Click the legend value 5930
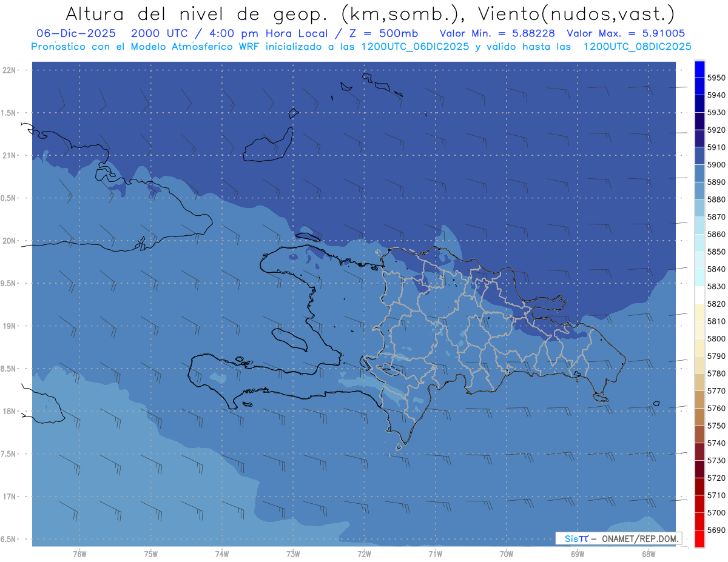The width and height of the screenshot is (728, 562). pos(716,113)
